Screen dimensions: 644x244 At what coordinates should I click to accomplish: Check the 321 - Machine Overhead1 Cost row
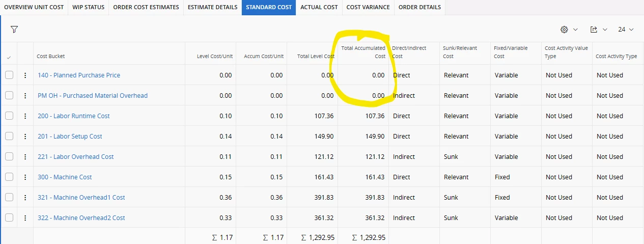pyautogui.click(x=9, y=197)
